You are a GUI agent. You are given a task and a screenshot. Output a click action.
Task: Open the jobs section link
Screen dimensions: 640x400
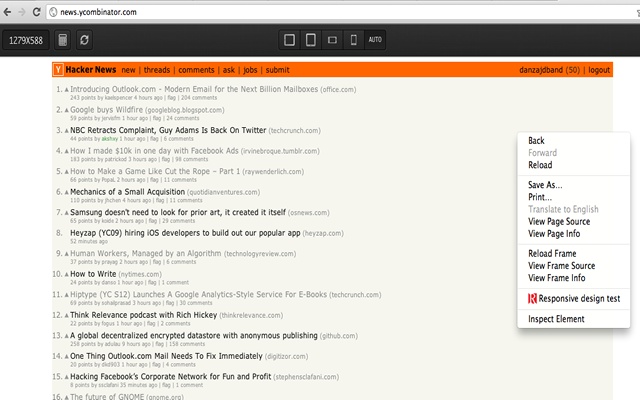tap(250, 70)
